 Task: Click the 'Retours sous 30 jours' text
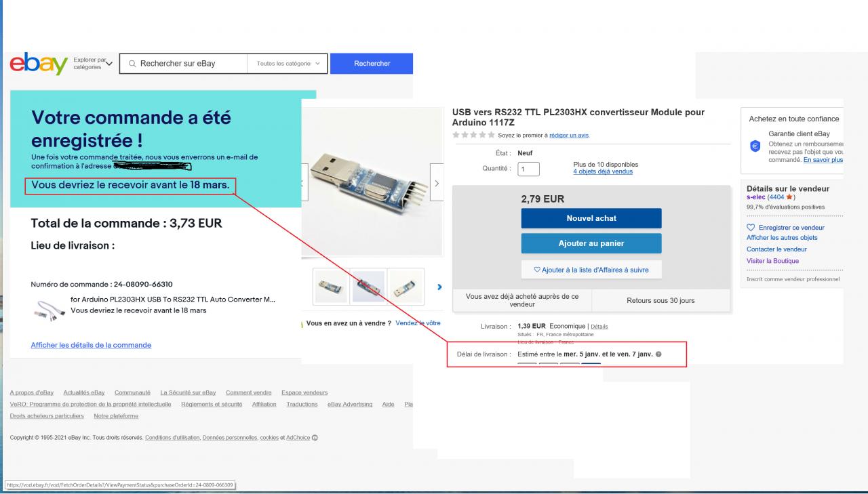coord(661,301)
